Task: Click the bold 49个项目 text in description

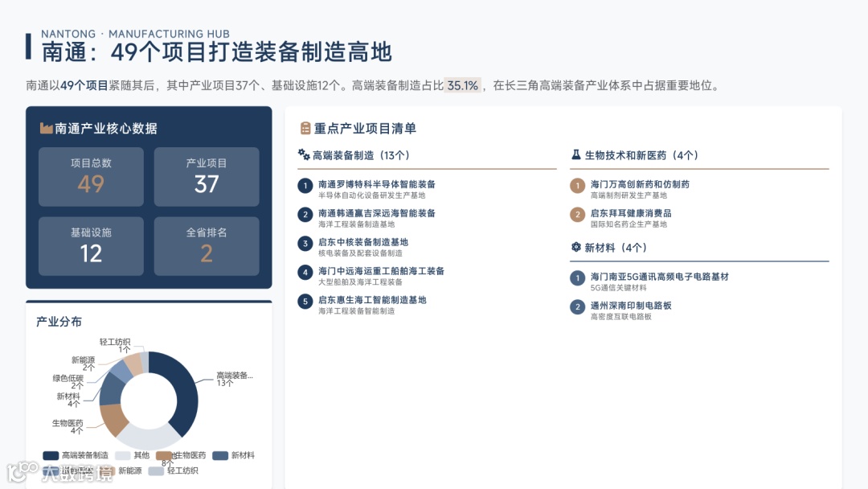Action: (x=84, y=85)
